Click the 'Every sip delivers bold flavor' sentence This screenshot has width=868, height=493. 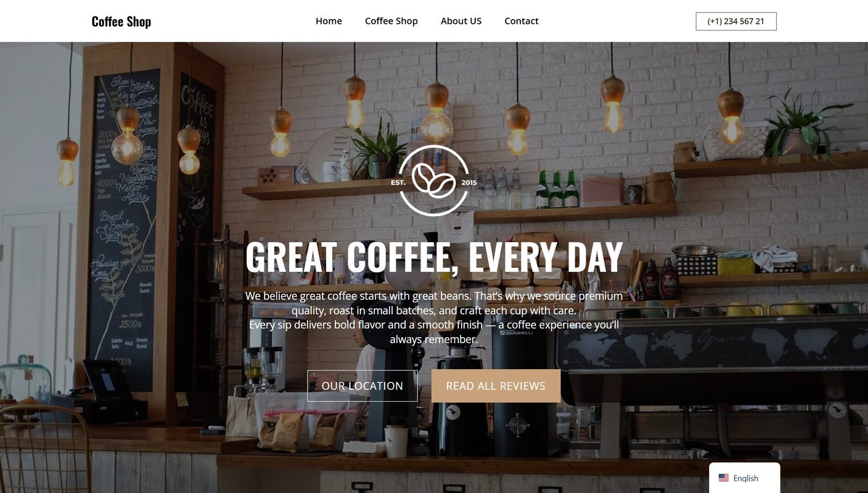point(434,332)
